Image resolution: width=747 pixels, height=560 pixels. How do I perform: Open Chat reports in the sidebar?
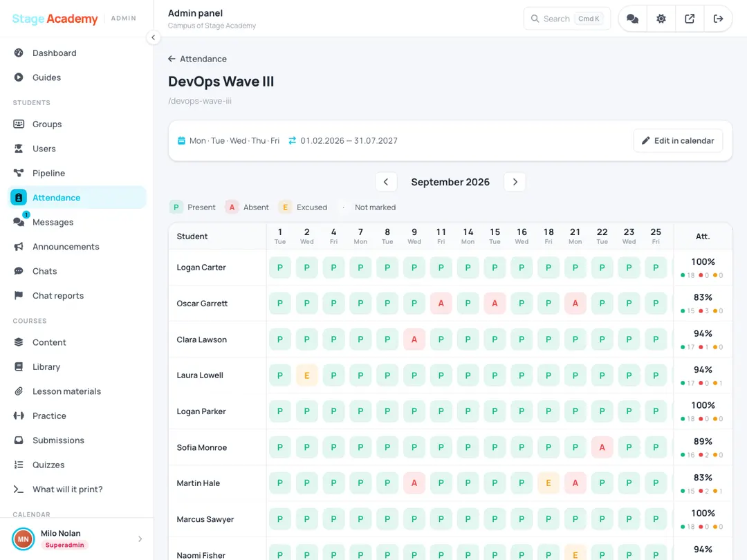coord(77,296)
